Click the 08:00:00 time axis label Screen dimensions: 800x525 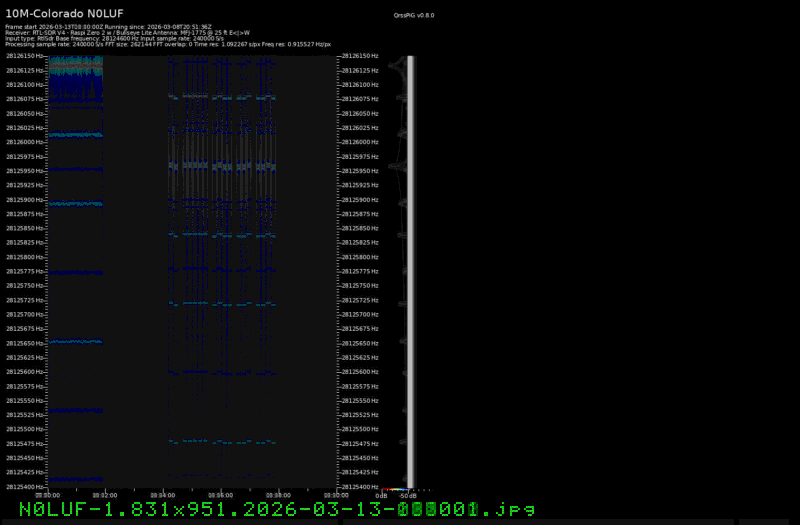coord(47,495)
